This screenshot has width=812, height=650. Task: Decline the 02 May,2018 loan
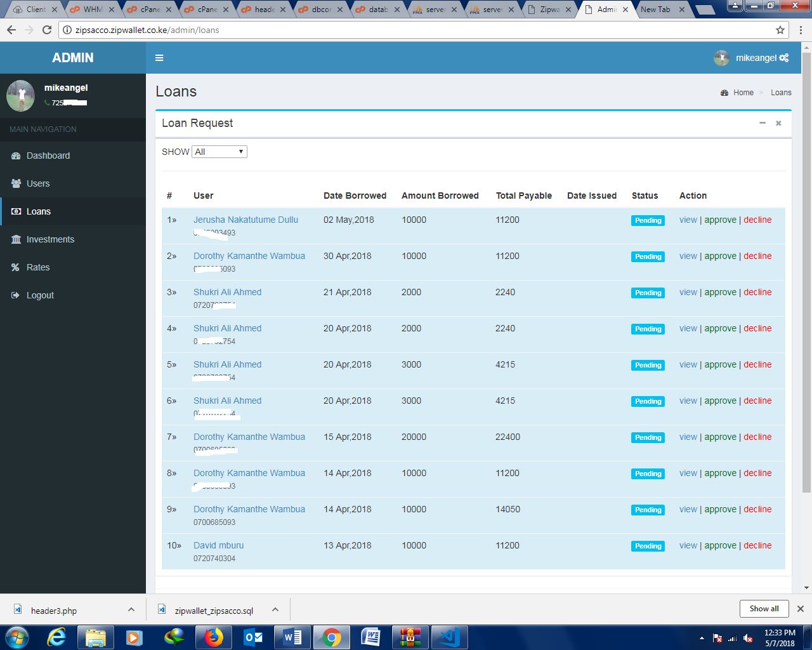[757, 220]
